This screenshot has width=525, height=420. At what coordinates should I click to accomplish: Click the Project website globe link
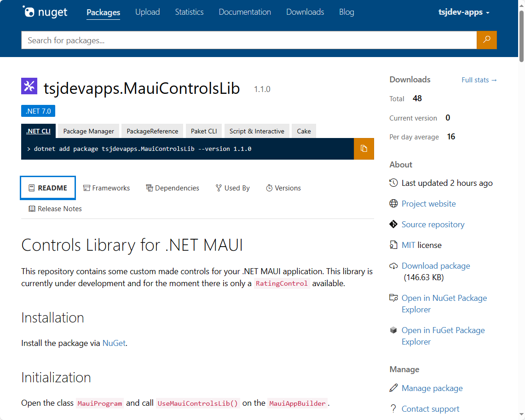pos(428,204)
